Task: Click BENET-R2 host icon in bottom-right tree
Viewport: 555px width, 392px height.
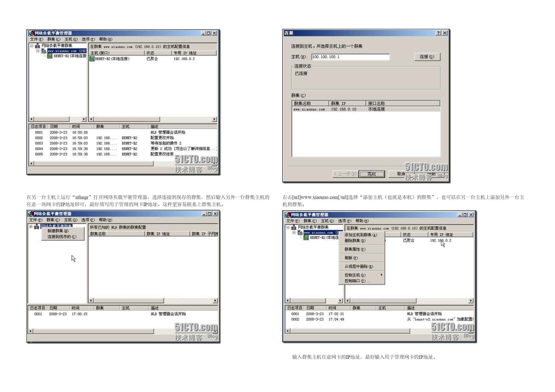Action: pos(306,238)
